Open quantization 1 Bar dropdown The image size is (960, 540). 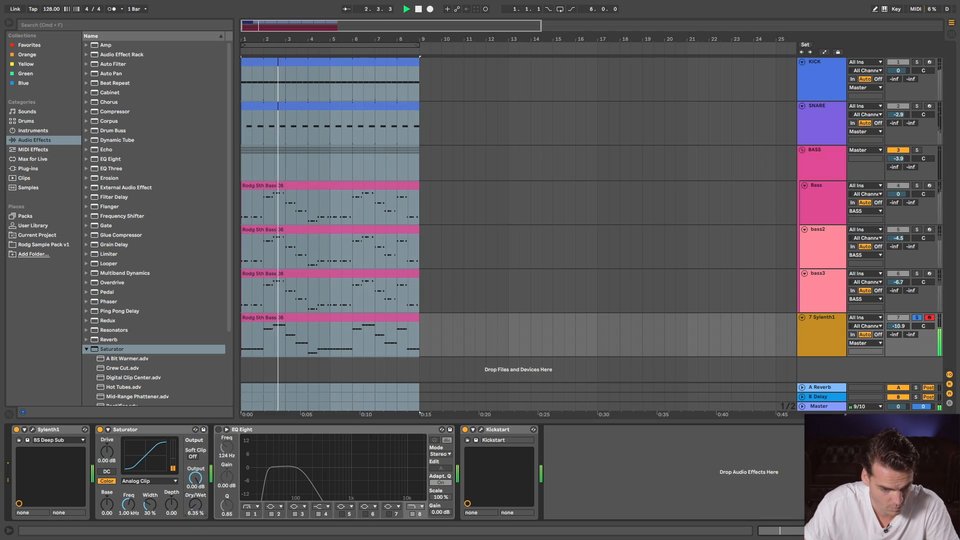tap(137, 9)
